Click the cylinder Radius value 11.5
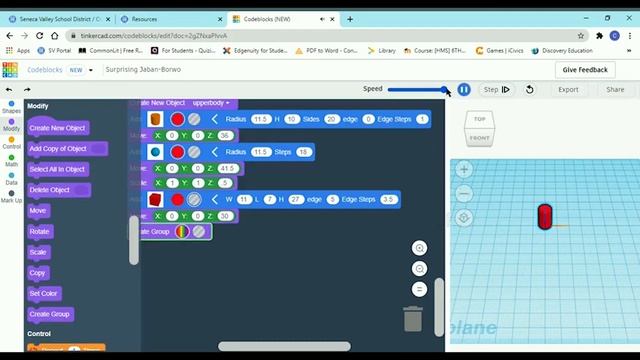The width and height of the screenshot is (640, 360). coord(260,119)
